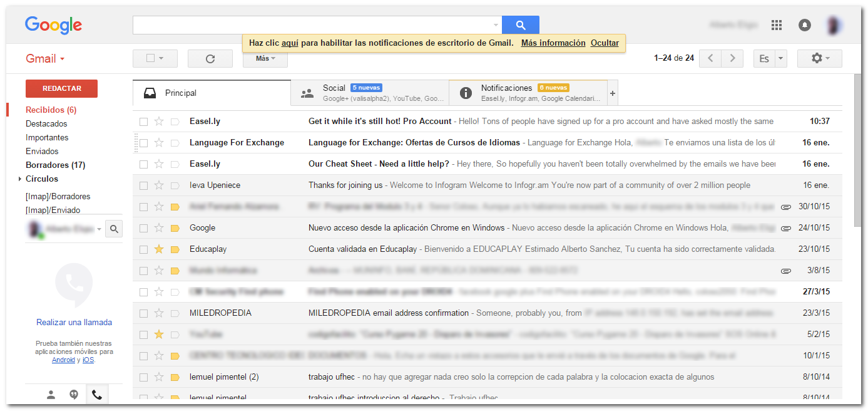868x411 pixels.
Task: Toggle importance marker on Google email
Action: click(x=175, y=228)
